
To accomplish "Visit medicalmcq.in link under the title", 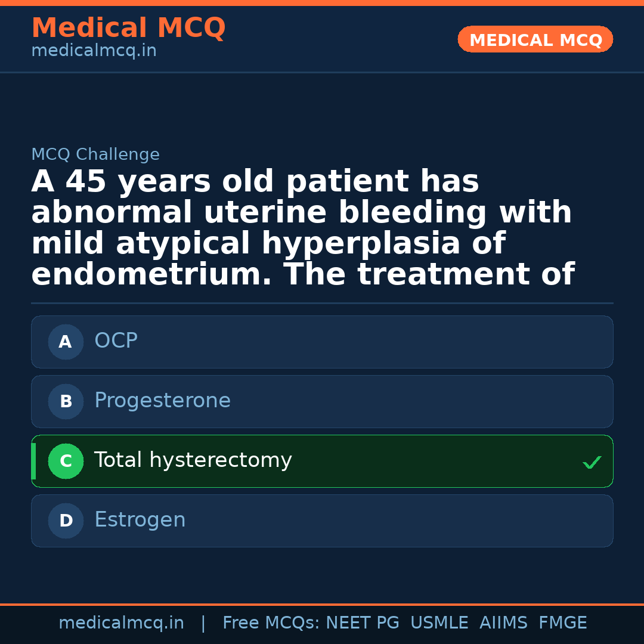I will click(x=94, y=51).
